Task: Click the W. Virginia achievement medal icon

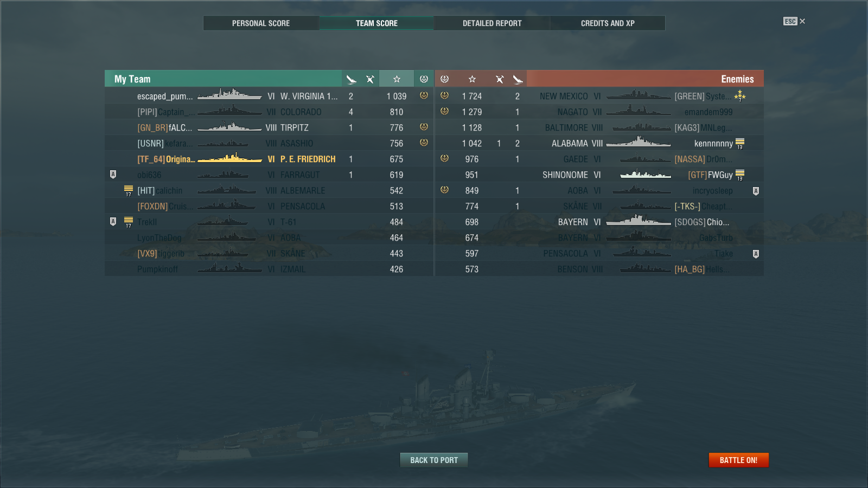Action: (424, 95)
